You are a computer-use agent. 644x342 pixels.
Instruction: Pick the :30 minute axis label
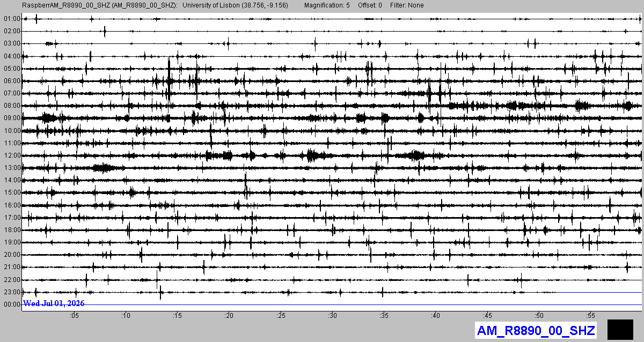click(332, 315)
